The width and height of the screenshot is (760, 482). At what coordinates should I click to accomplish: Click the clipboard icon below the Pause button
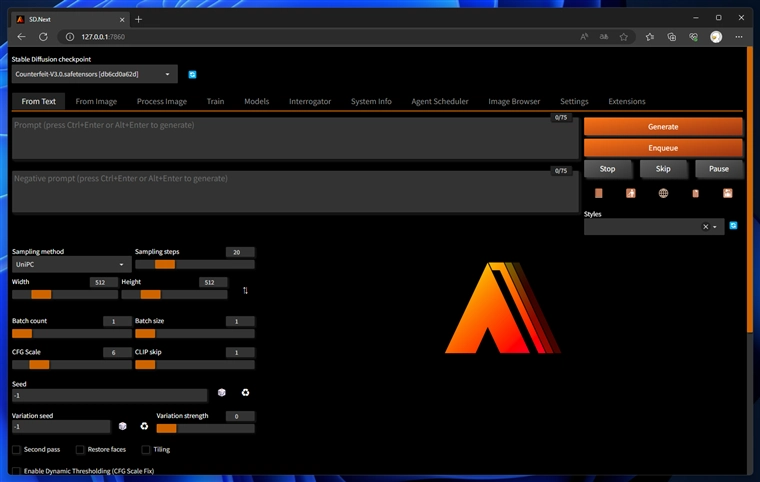click(x=696, y=193)
